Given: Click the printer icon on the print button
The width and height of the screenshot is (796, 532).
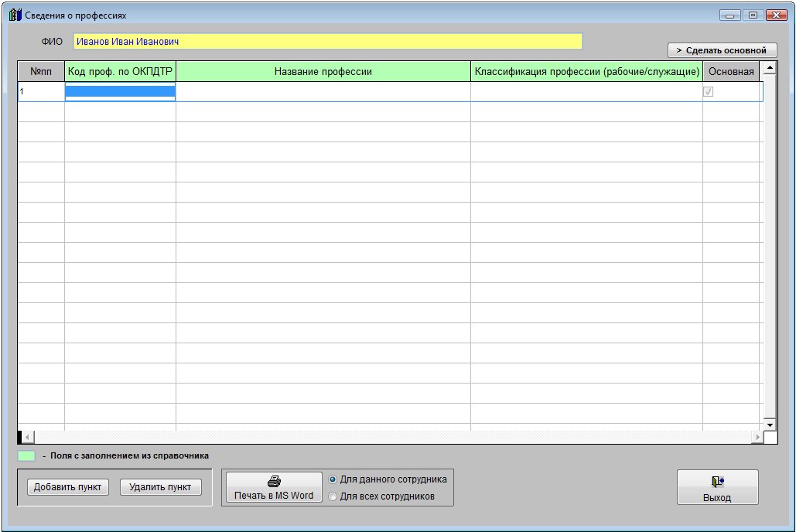Looking at the screenshot, I should (274, 481).
